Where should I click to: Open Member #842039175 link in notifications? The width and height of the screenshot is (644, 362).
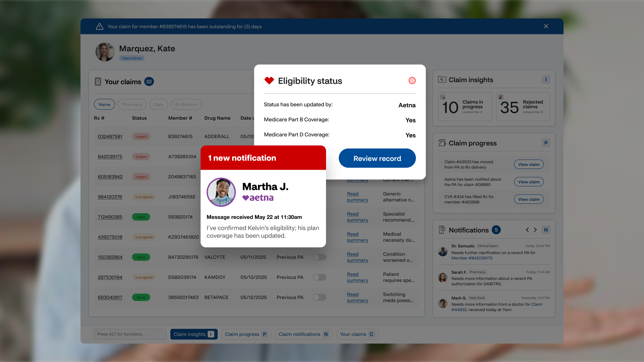[472, 258]
